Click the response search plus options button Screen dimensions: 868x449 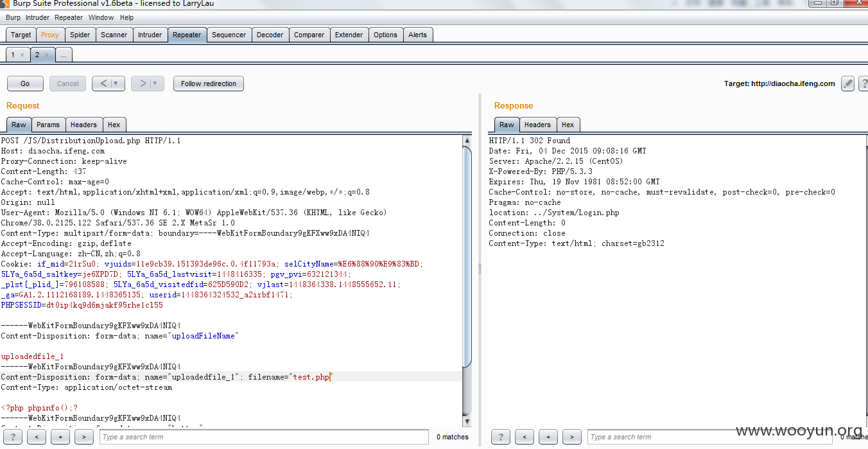[x=548, y=437]
